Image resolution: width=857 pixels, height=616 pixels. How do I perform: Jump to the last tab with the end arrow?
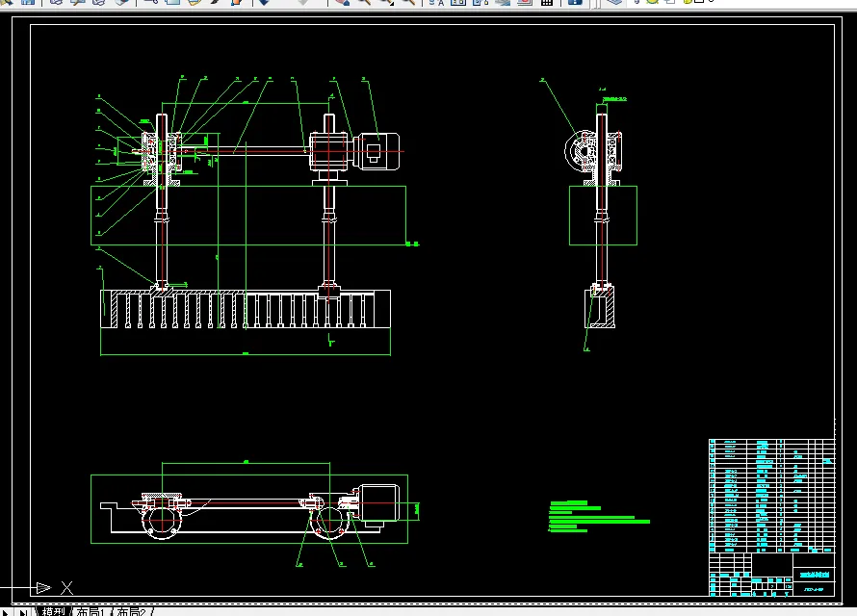click(24, 612)
